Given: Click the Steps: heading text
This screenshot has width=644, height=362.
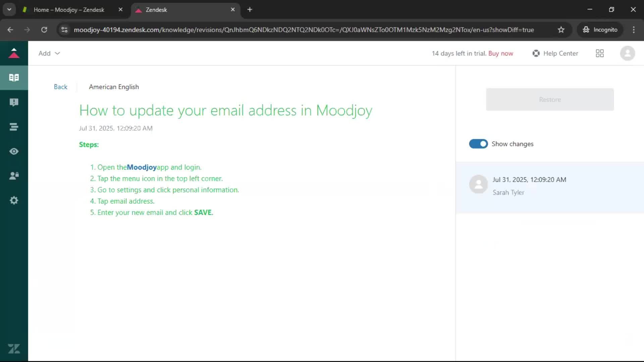Looking at the screenshot, I should (89, 144).
